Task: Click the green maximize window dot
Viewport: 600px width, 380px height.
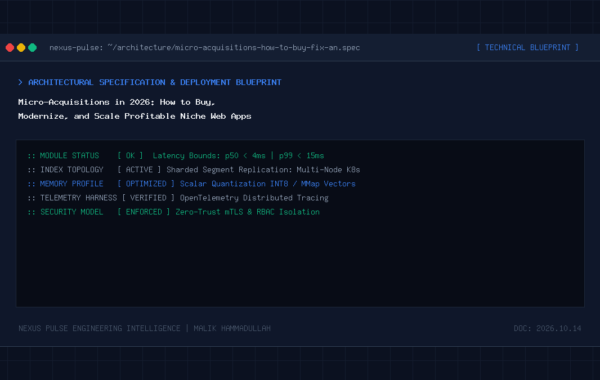Action: point(33,47)
